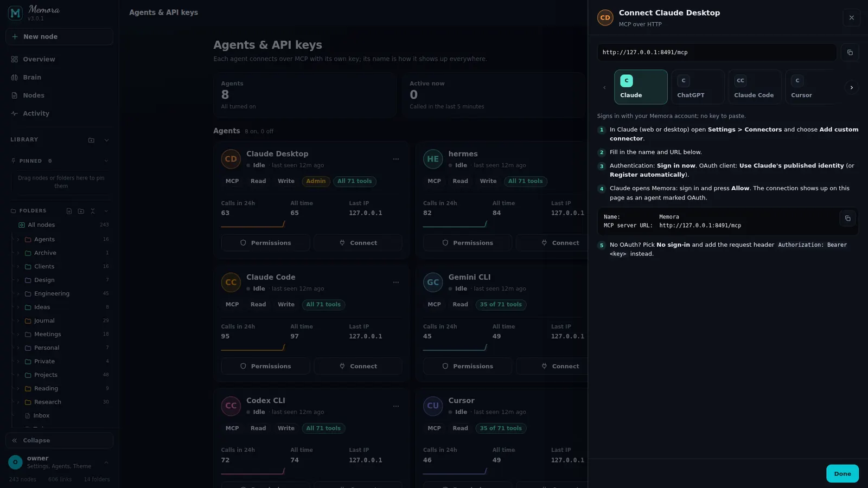Collapse the Library section chevron
Screen dimensions: 868x488
pyautogui.click(x=106, y=140)
